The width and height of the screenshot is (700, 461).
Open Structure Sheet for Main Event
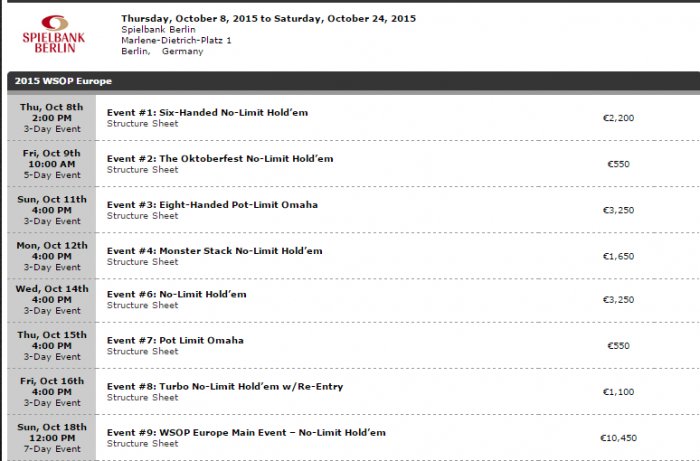(142, 444)
